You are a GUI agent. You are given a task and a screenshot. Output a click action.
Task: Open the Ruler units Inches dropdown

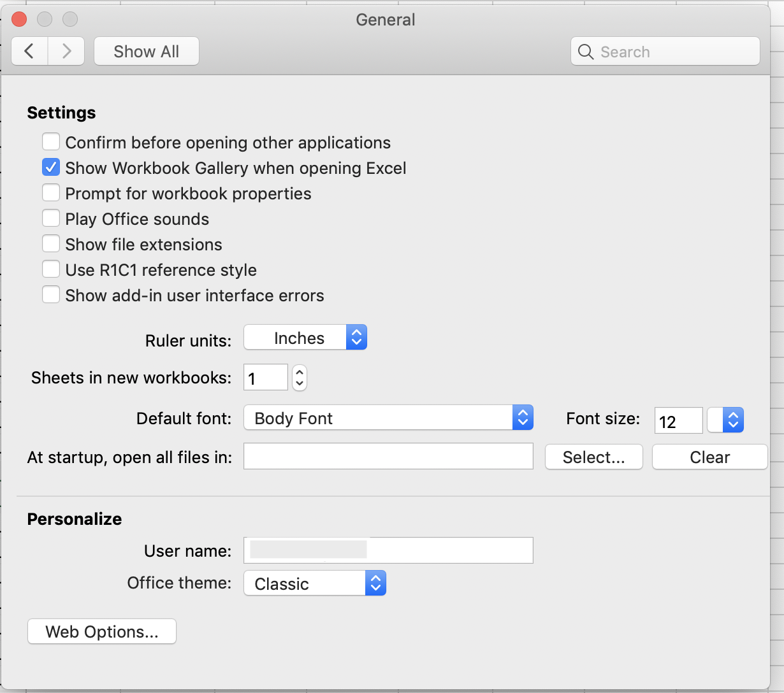[305, 338]
